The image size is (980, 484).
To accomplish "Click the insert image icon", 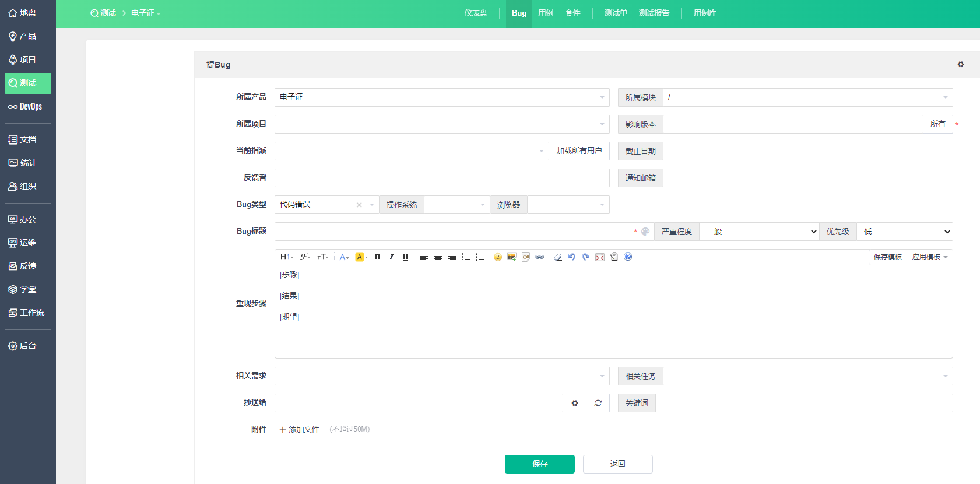I will (511, 257).
